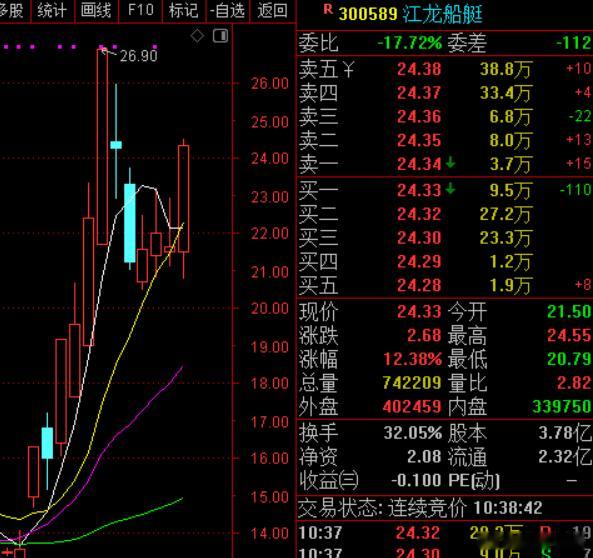
Task: Click the 买三 volume 23.3万
Action: click(x=506, y=238)
